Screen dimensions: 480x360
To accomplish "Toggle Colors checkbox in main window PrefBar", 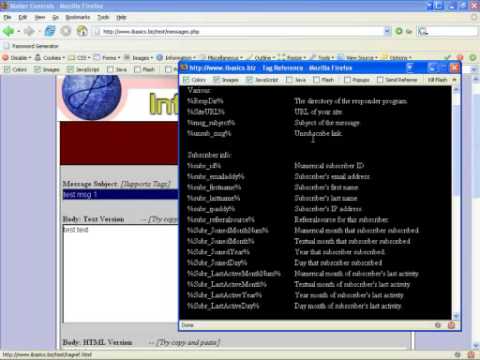I will click(x=7, y=69).
